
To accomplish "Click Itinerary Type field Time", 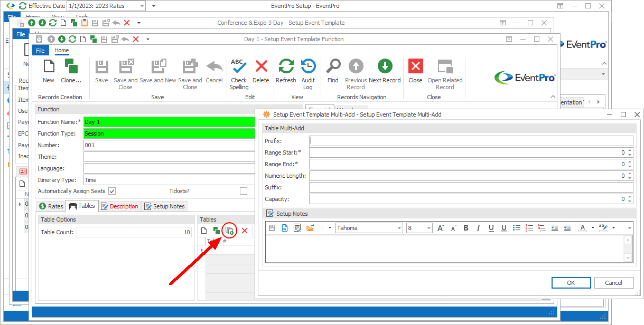I will click(169, 180).
